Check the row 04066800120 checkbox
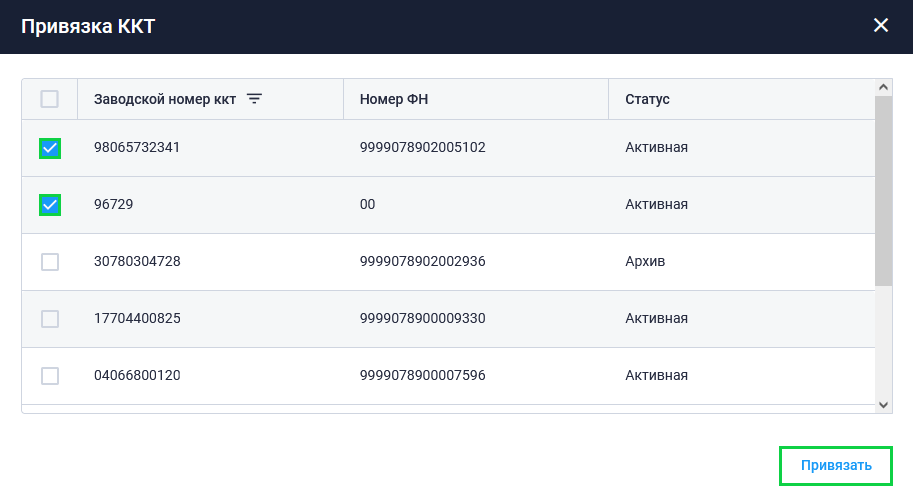This screenshot has width=913, height=504. 50,376
